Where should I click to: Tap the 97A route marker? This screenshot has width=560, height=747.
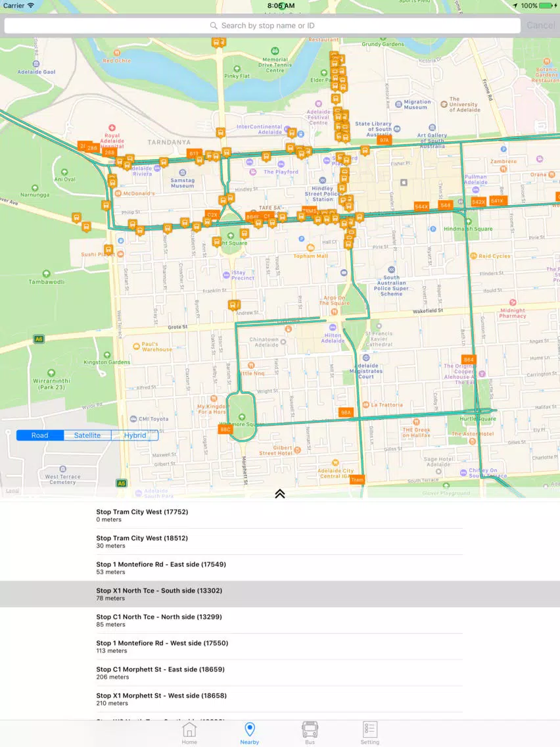tap(385, 140)
